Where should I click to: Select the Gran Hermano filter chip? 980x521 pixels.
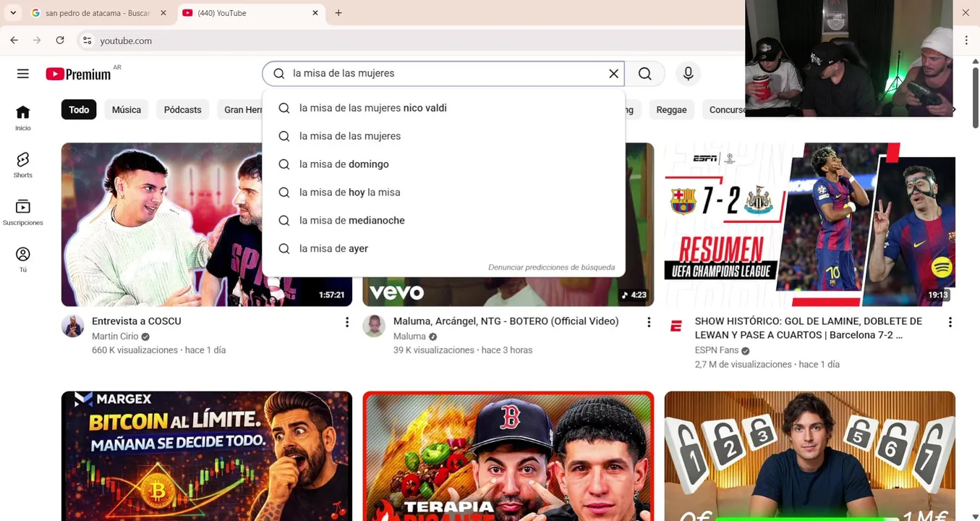click(241, 109)
